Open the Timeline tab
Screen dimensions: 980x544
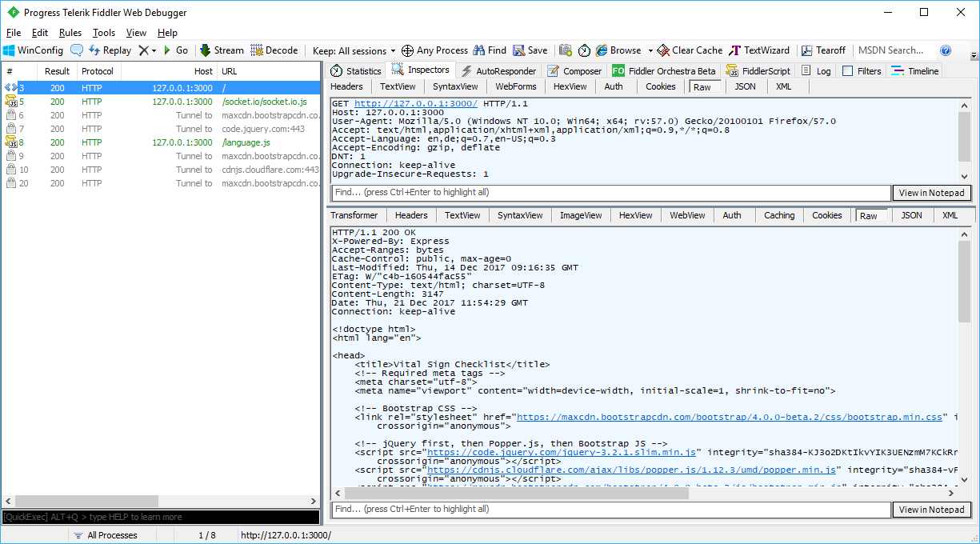[915, 71]
